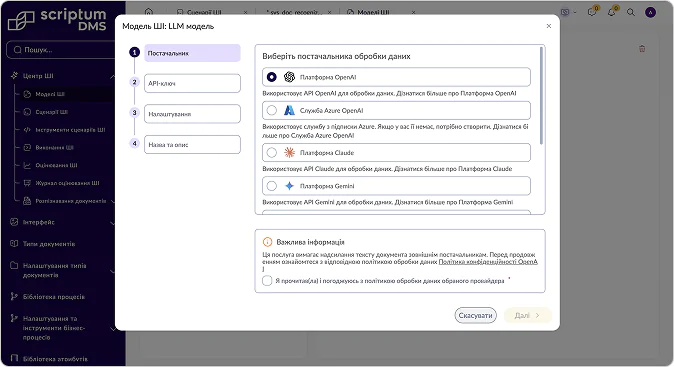Open the user avatar menu
Image resolution: width=674 pixels, height=367 pixels.
(x=650, y=12)
